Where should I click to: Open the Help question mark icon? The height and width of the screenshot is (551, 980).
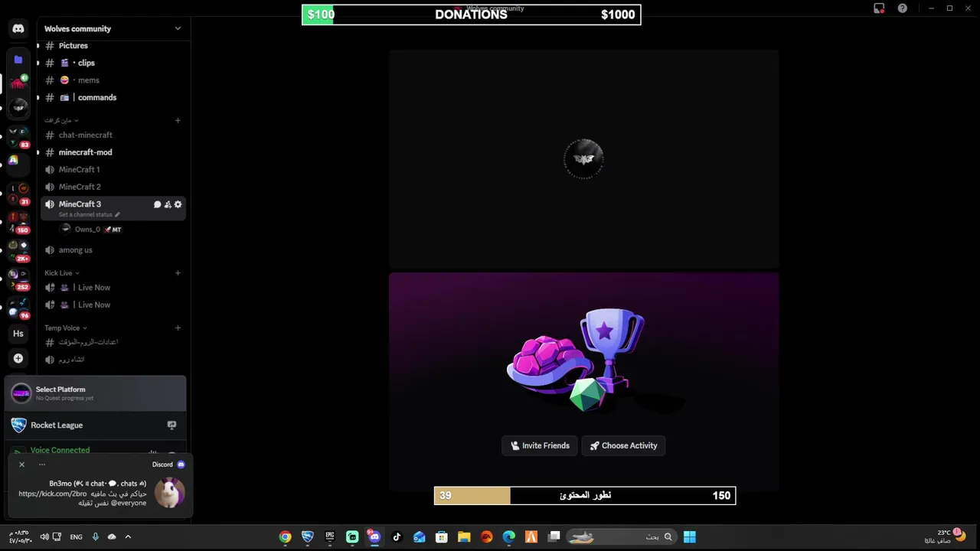click(903, 8)
